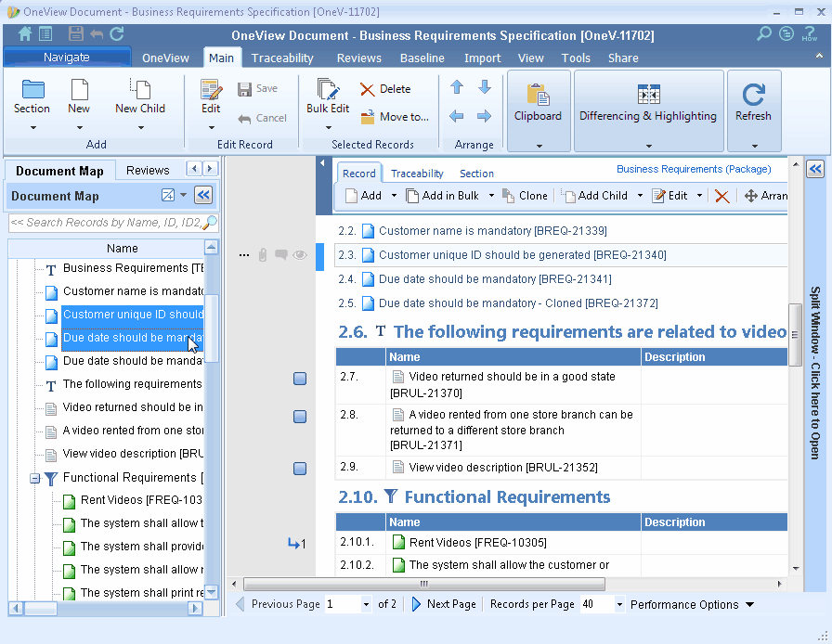This screenshot has height=644, width=832.
Task: Open the New dropdown arrow
Action: click(80, 128)
